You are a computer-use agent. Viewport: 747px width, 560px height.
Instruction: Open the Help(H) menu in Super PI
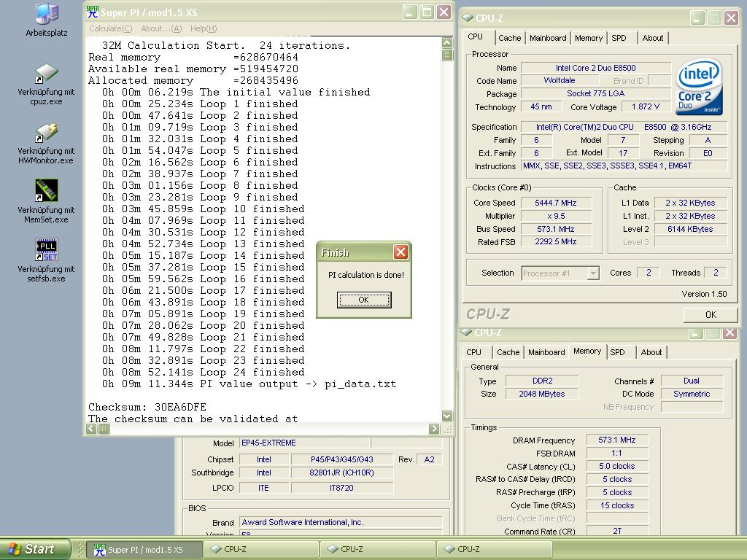(204, 28)
